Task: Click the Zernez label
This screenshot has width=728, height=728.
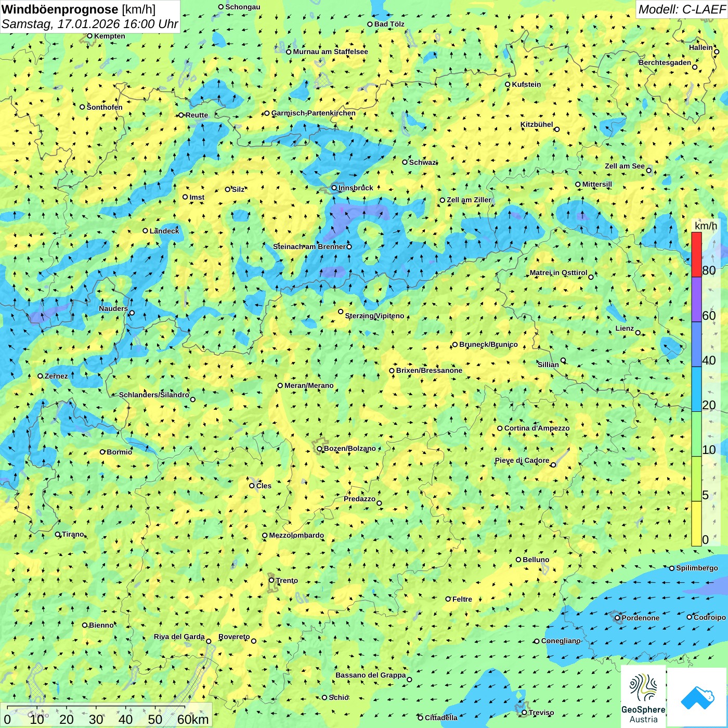Action: click(x=56, y=376)
